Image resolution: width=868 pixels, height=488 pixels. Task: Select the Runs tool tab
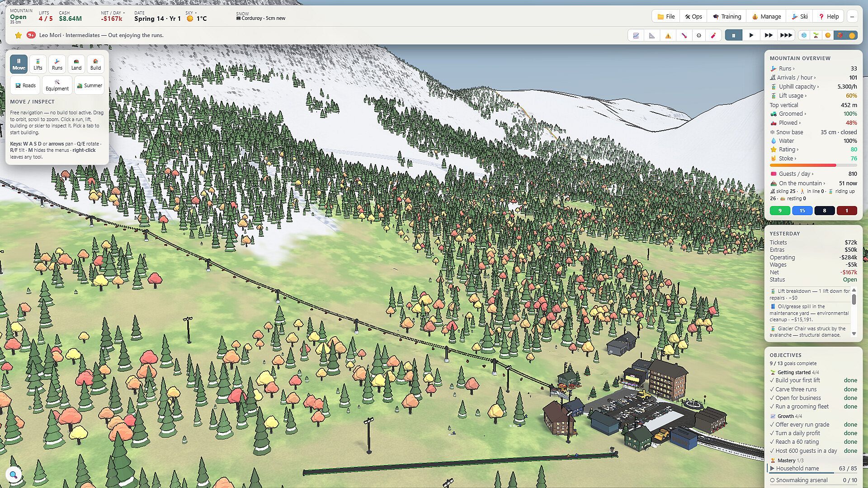pos(57,64)
